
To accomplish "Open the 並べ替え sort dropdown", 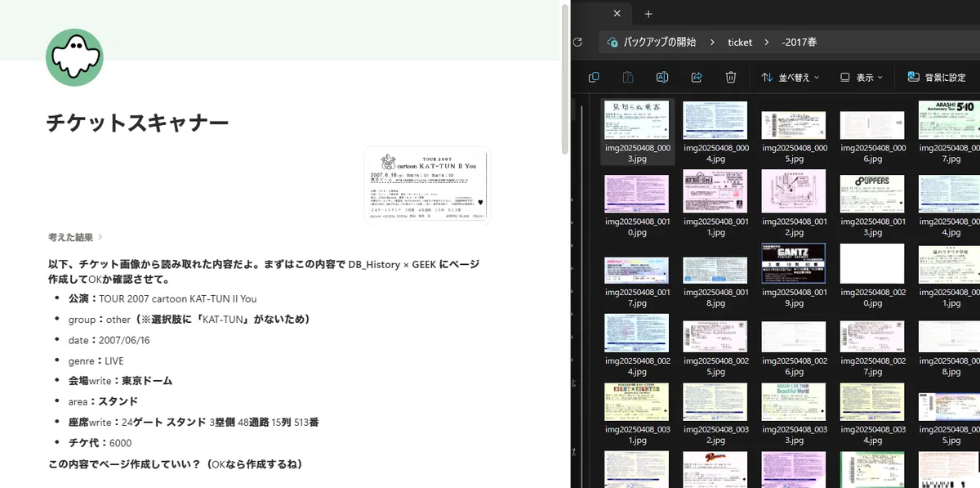I will pos(791,78).
